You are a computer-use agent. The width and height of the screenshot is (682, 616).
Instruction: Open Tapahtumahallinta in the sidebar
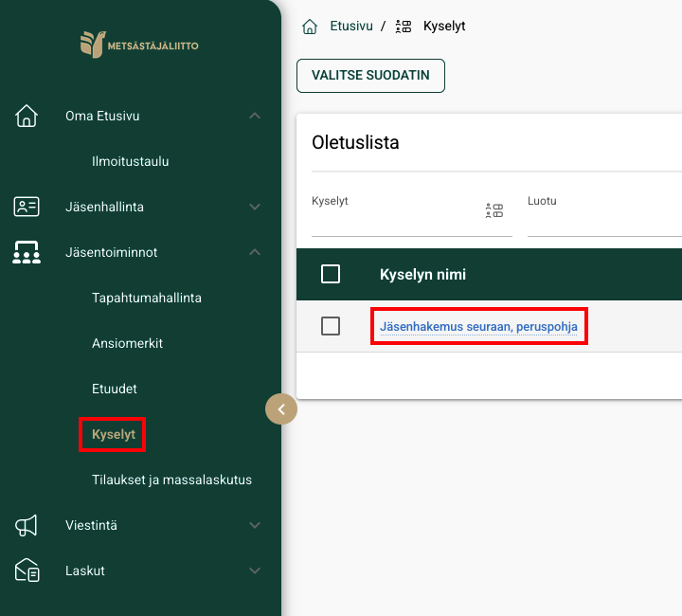coord(147,298)
